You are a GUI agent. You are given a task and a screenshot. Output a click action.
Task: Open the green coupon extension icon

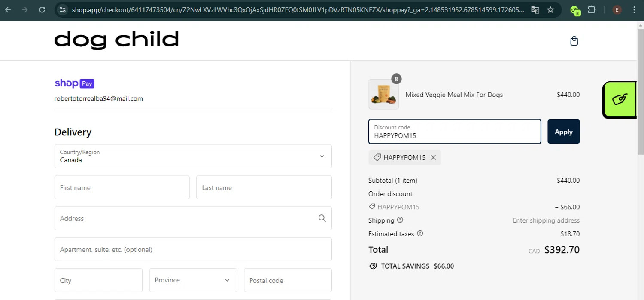pos(575,10)
